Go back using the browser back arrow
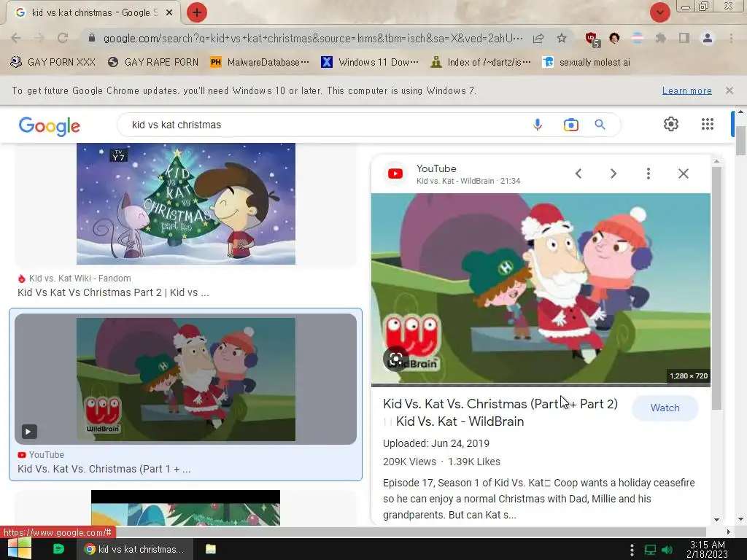Screen dimensions: 747x560 [16, 38]
